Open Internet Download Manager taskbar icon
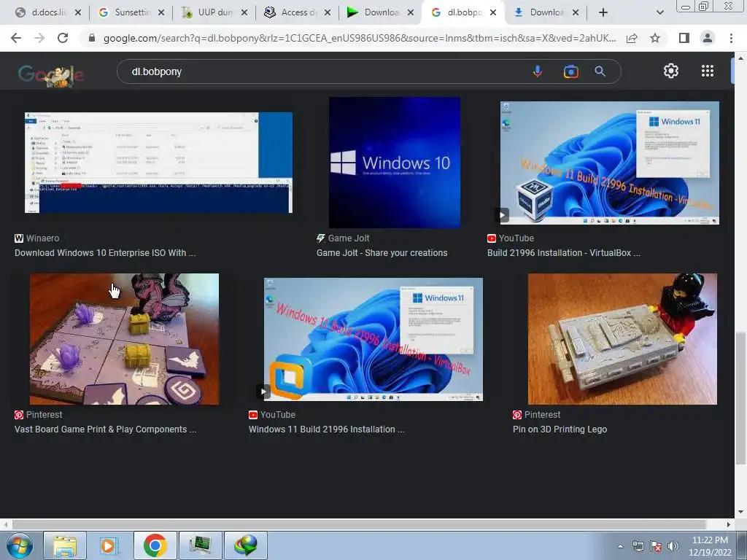Viewport: 747px width, 560px height. coord(245,545)
